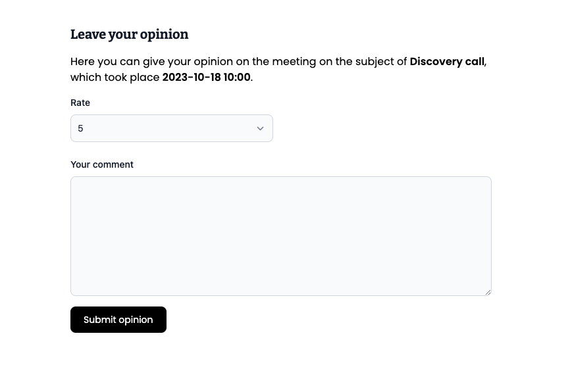
Task: Click the meeting date 2023-10-18 10:00
Action: tap(206, 77)
